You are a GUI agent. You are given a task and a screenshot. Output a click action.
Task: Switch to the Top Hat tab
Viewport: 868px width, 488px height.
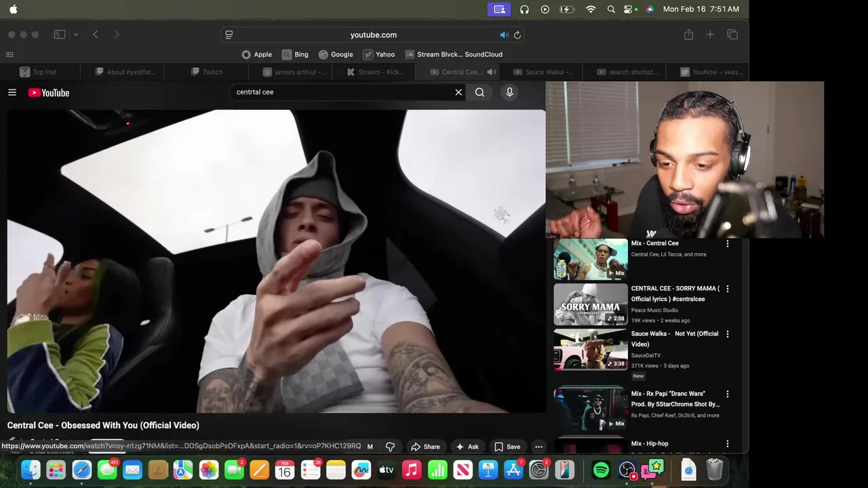click(x=39, y=72)
